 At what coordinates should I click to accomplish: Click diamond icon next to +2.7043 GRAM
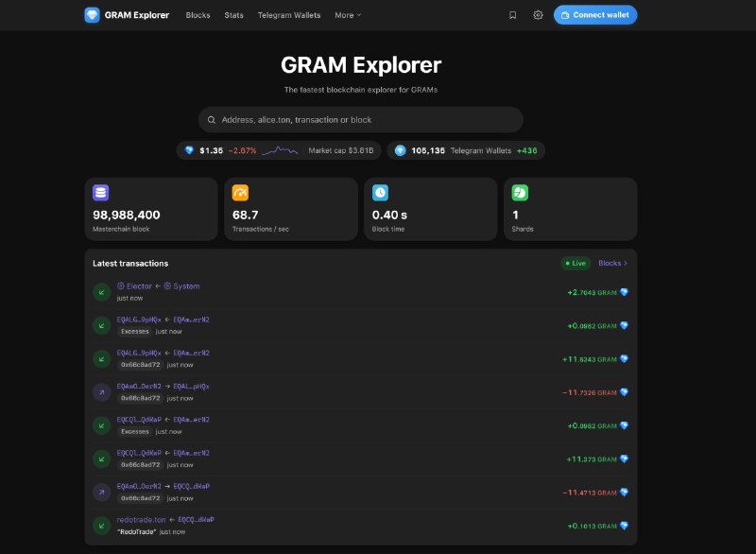point(624,292)
